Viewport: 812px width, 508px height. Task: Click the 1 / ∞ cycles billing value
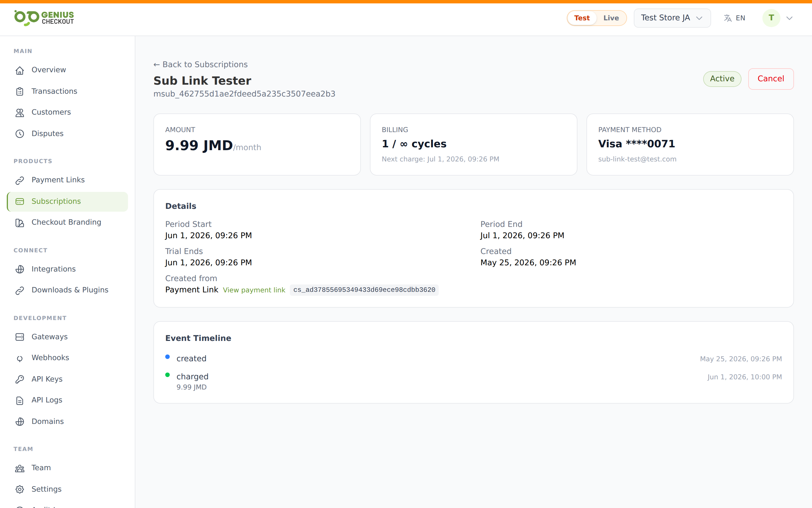coord(414,144)
